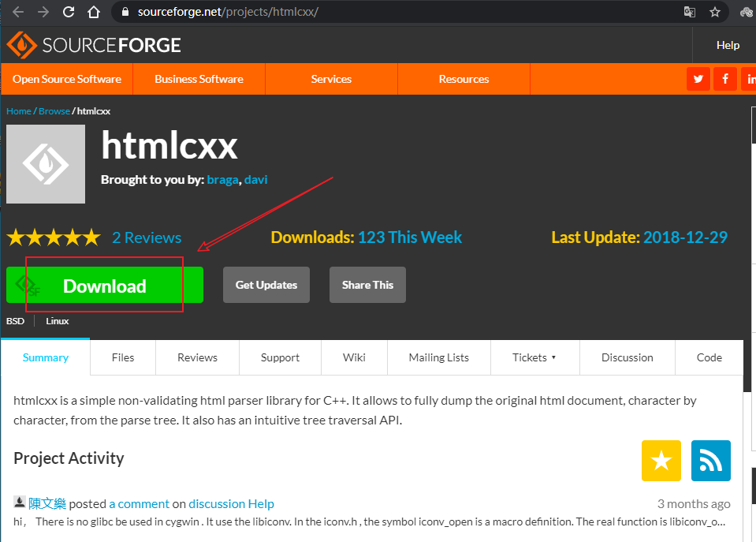Favorite the project via yellow star icon
Image resolution: width=756 pixels, height=542 pixels.
[x=661, y=461]
